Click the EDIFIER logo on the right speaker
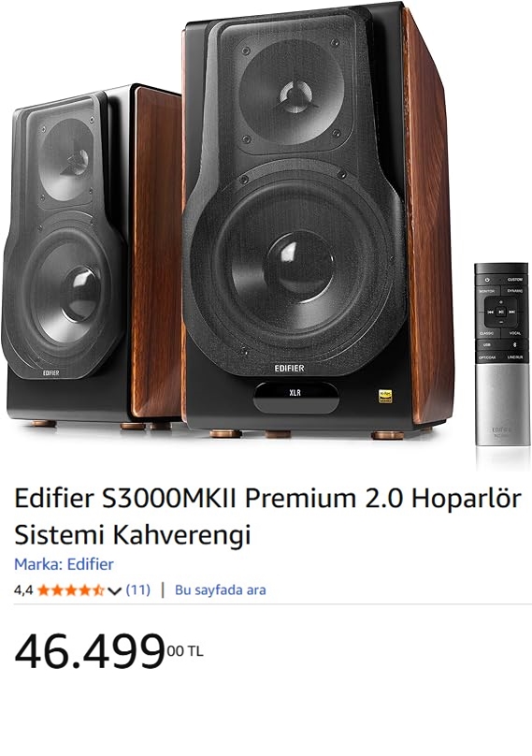The width and height of the screenshot is (532, 756). point(289,368)
